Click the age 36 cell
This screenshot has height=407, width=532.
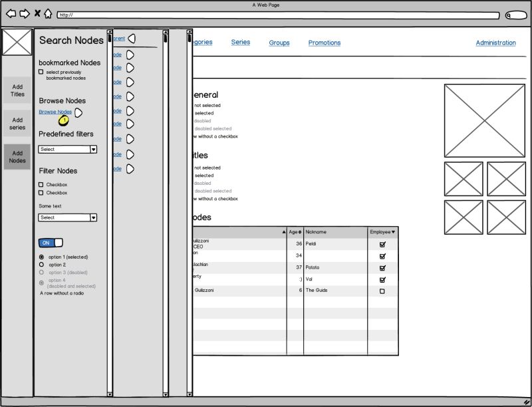295,244
